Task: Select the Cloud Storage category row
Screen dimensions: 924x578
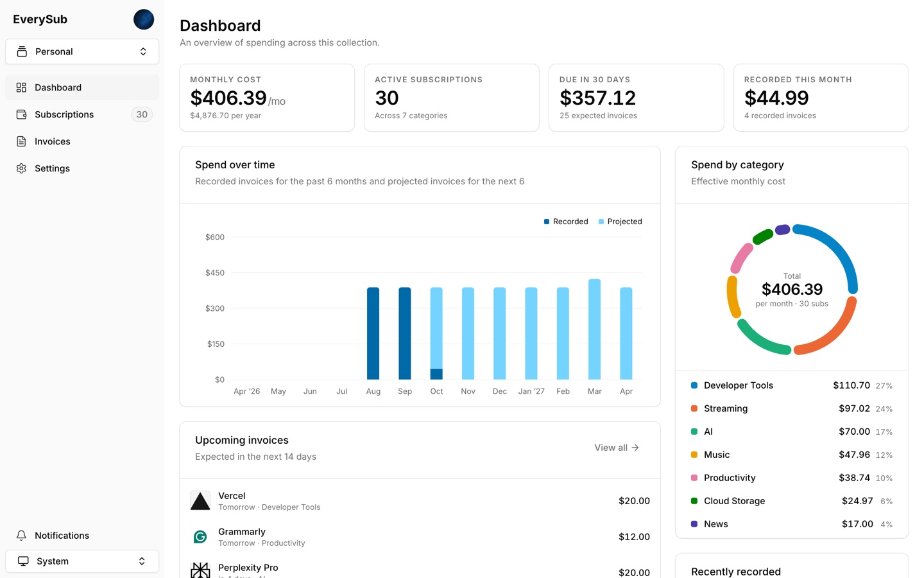Action: click(792, 501)
